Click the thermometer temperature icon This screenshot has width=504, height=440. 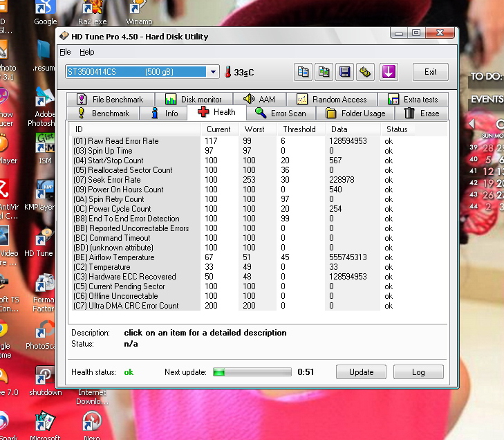pyautogui.click(x=228, y=72)
